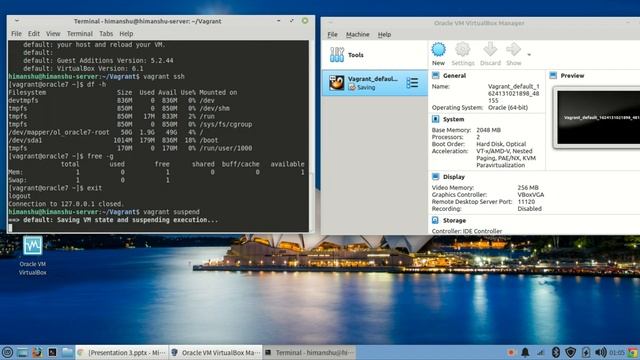The height and width of the screenshot is (360, 640).
Task: Click the Display section monitor icon
Action: [436, 177]
